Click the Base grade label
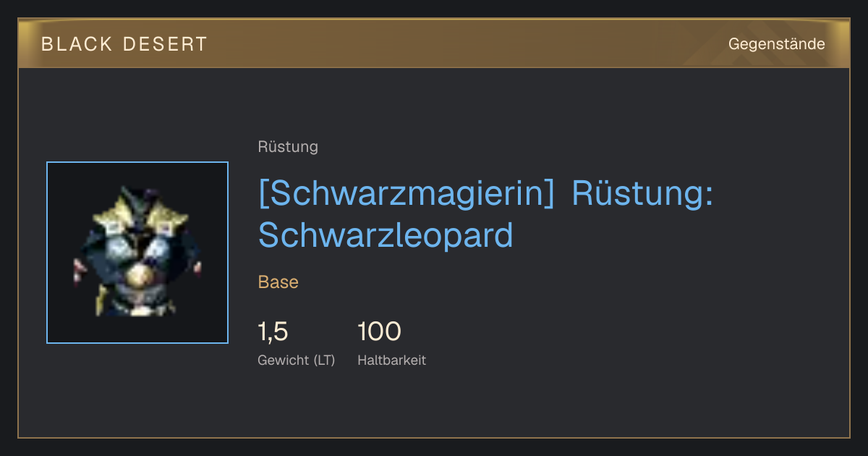Screen dimensions: 868x456 coord(278,282)
